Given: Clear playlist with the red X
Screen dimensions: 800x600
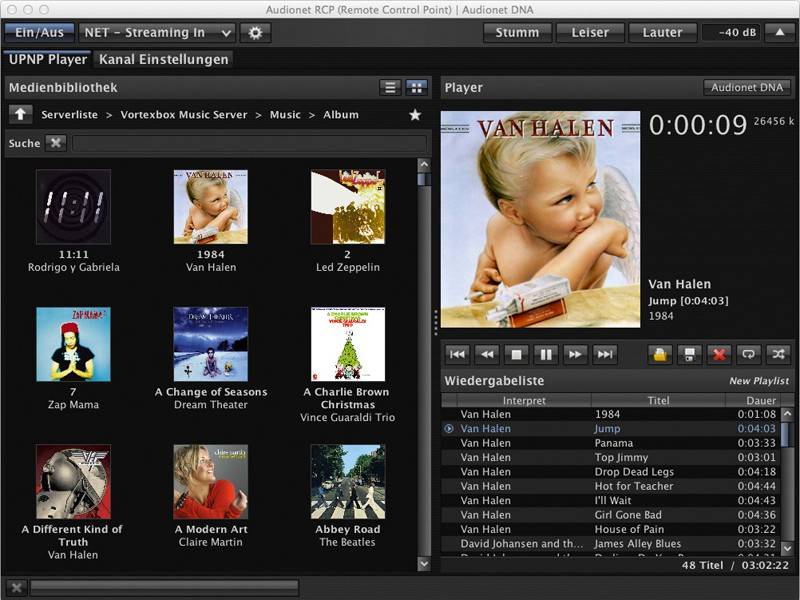Looking at the screenshot, I should [x=719, y=355].
